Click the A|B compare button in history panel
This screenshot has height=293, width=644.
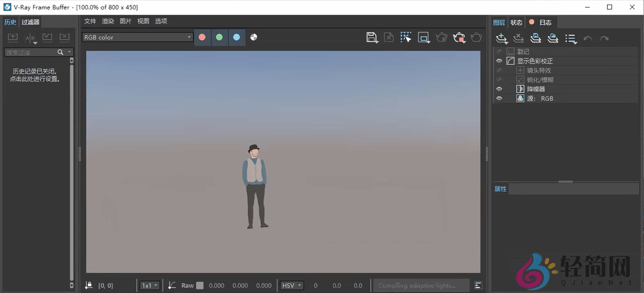click(x=30, y=38)
